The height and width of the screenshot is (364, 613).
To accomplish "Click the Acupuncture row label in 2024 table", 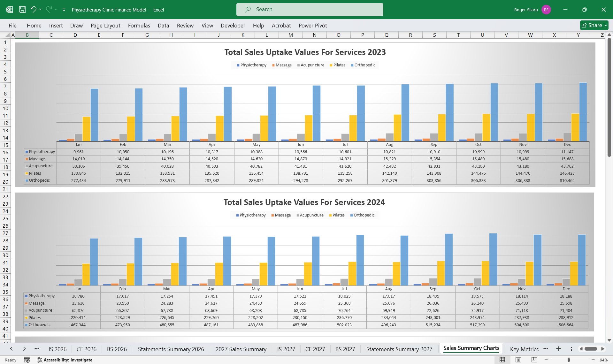I will 40,310.
